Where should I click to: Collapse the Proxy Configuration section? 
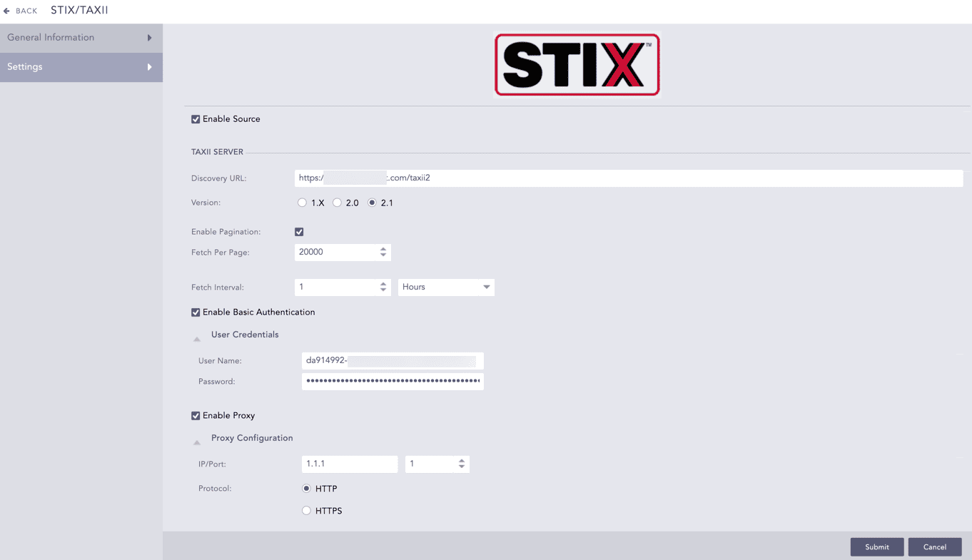pyautogui.click(x=197, y=441)
